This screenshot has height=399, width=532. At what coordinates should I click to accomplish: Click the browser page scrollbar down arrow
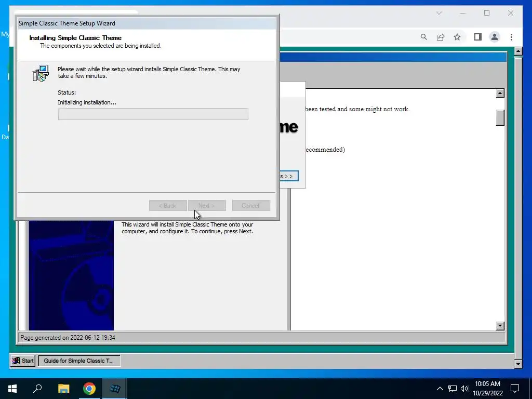pos(518,364)
